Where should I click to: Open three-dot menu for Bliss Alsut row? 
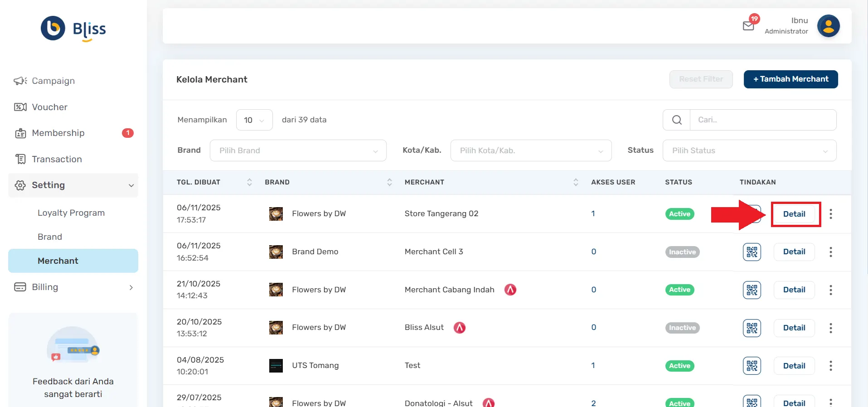(830, 328)
